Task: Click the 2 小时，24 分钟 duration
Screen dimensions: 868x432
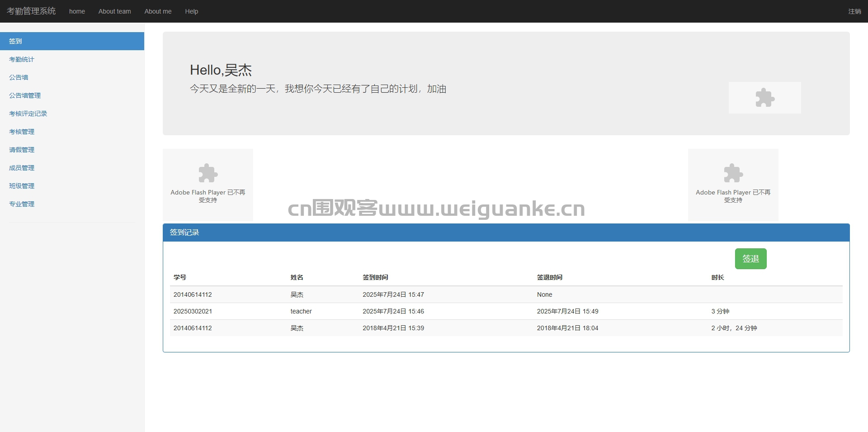Action: click(x=734, y=328)
